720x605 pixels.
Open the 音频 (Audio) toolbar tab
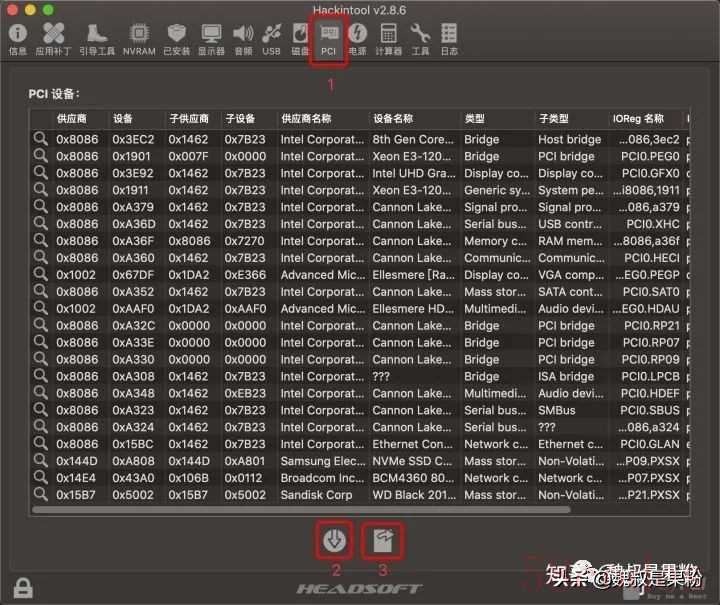pyautogui.click(x=243, y=39)
